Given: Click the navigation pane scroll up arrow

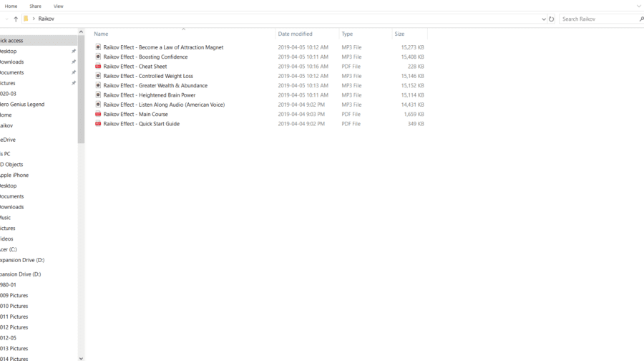Looking at the screenshot, I should point(81,32).
